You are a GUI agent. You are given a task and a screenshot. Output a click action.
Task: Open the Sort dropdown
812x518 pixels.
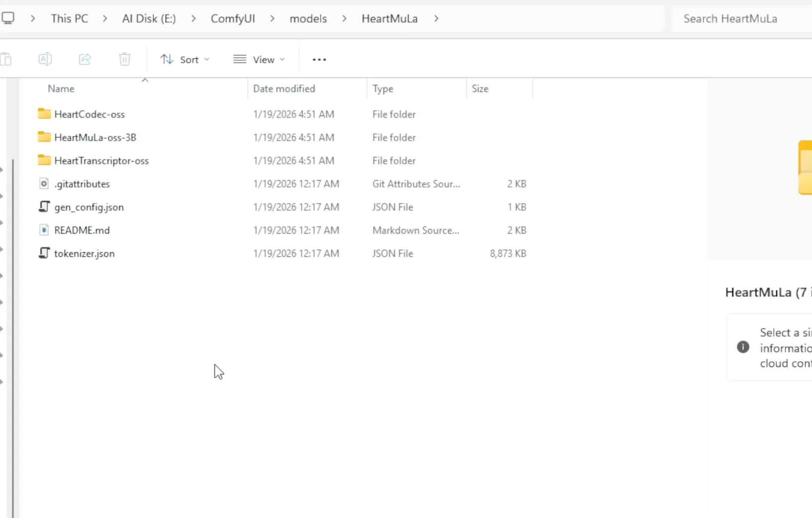tap(184, 59)
